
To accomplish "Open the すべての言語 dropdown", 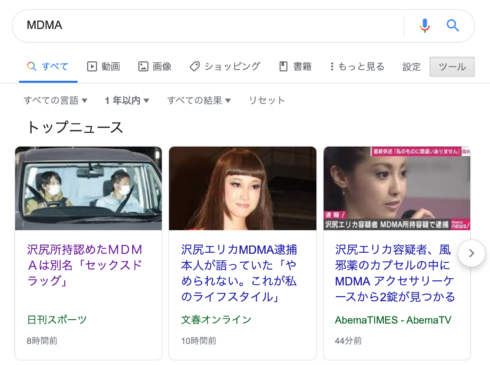I will point(55,100).
